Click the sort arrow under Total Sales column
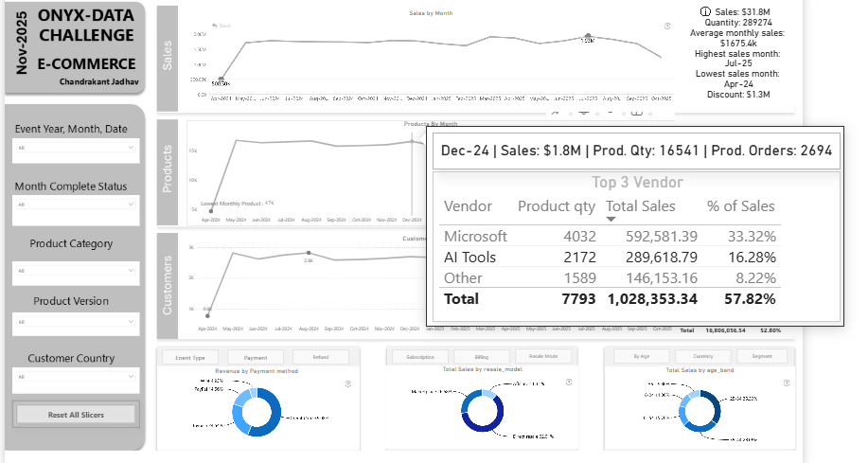Viewport: 868px width, 463px height. (x=611, y=220)
